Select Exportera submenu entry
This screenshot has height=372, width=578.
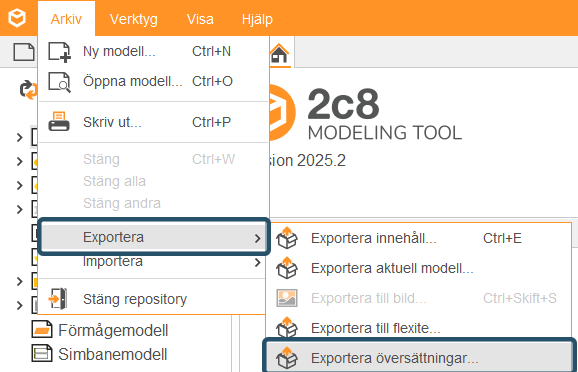pos(154,237)
